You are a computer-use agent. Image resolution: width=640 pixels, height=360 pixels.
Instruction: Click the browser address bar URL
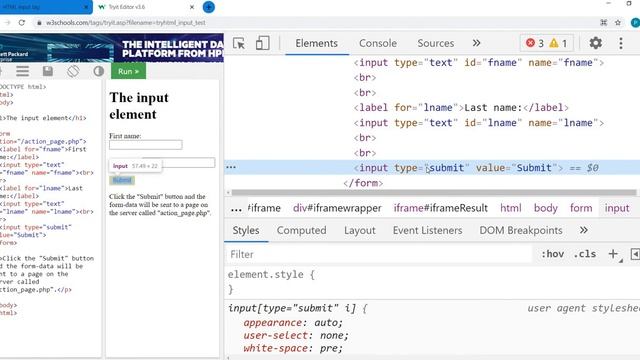125,23
